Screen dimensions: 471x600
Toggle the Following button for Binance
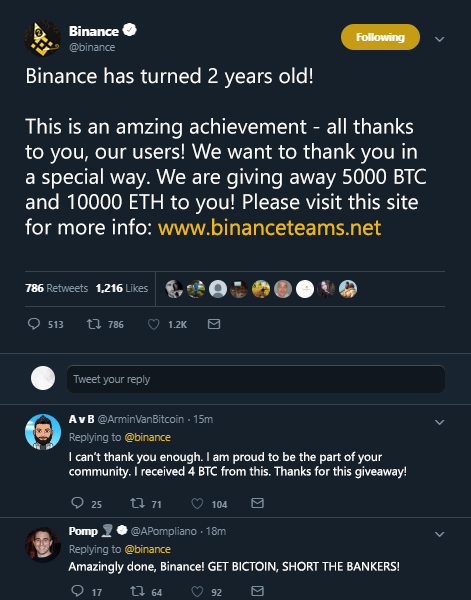click(x=380, y=37)
